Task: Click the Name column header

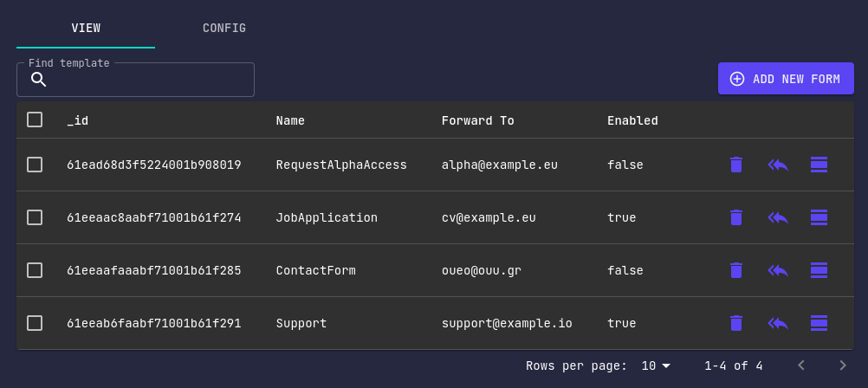Action: (x=290, y=120)
